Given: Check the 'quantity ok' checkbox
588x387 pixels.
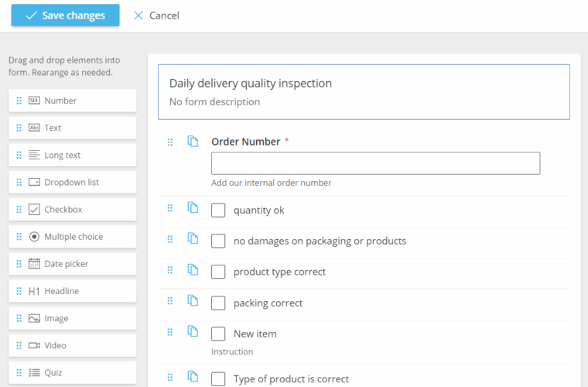Looking at the screenshot, I should (218, 211).
